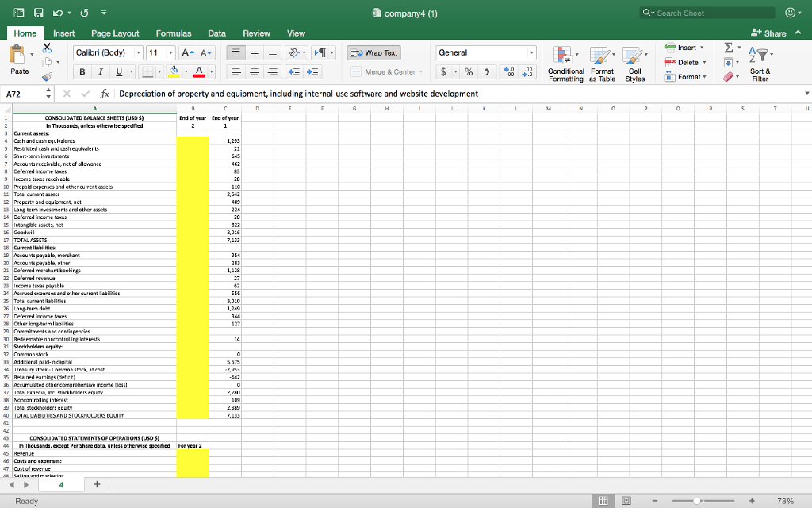
Task: Apply percent style format
Action: 469,71
